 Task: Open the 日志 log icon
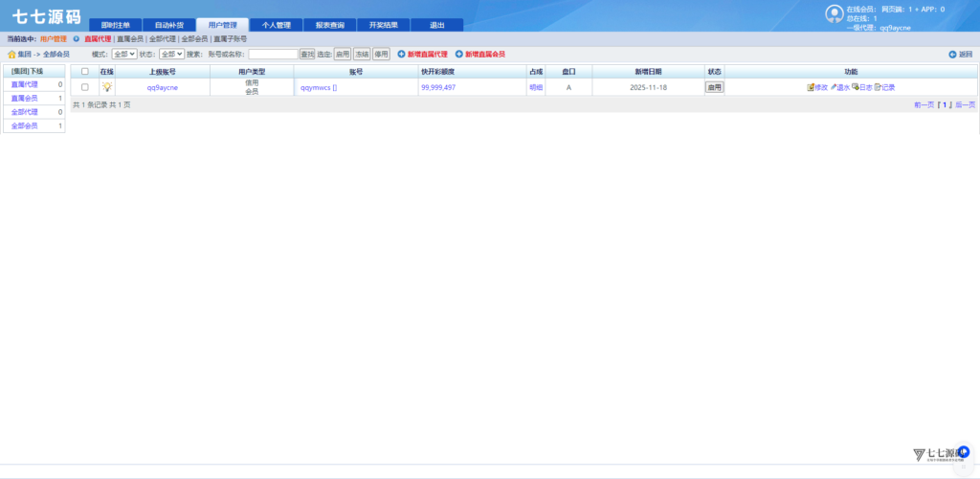pyautogui.click(x=856, y=87)
